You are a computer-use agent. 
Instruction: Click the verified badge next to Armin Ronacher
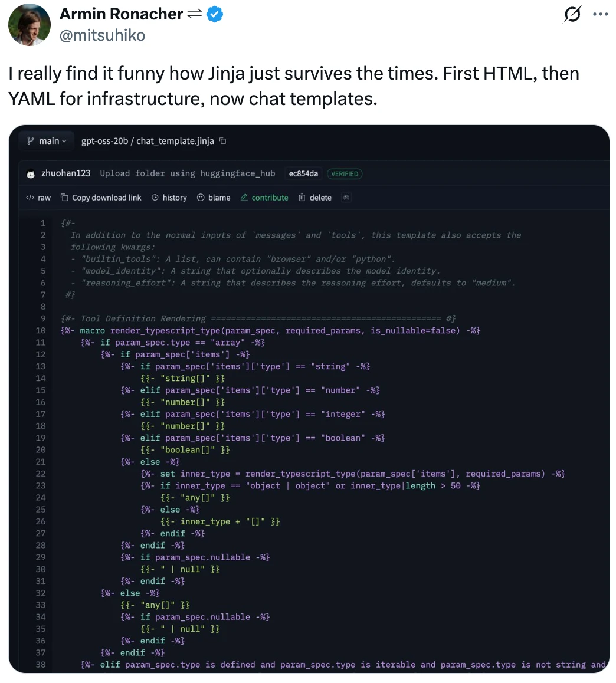(215, 15)
